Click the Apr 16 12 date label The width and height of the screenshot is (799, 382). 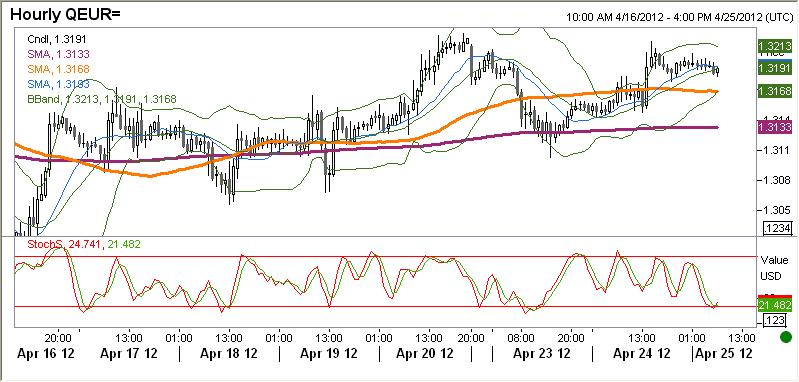point(45,353)
